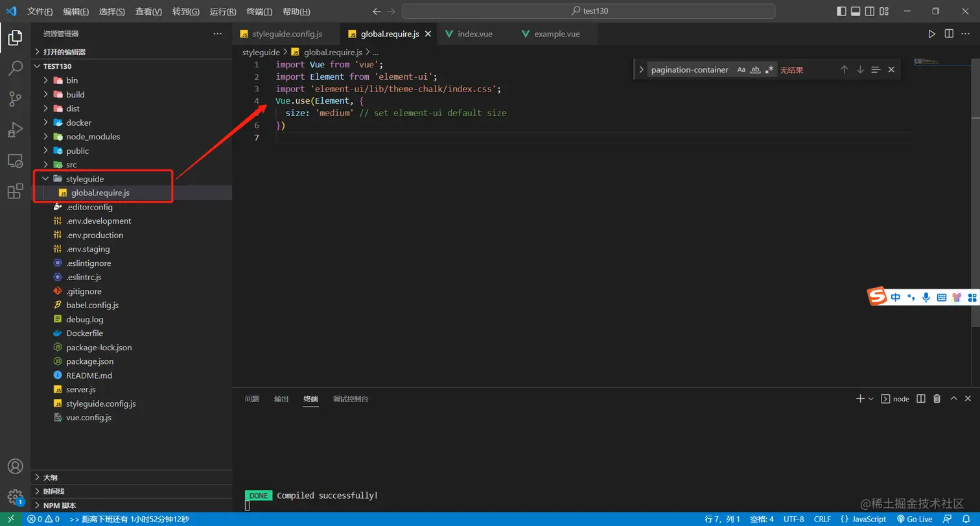
Task: Navigate back with title bar arrow
Action: point(377,11)
